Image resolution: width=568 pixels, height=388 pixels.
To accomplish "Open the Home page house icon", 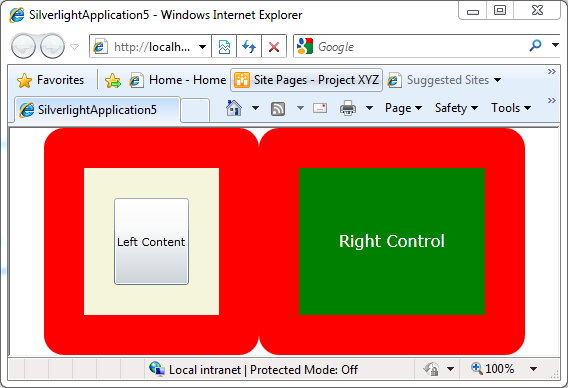I will [234, 108].
